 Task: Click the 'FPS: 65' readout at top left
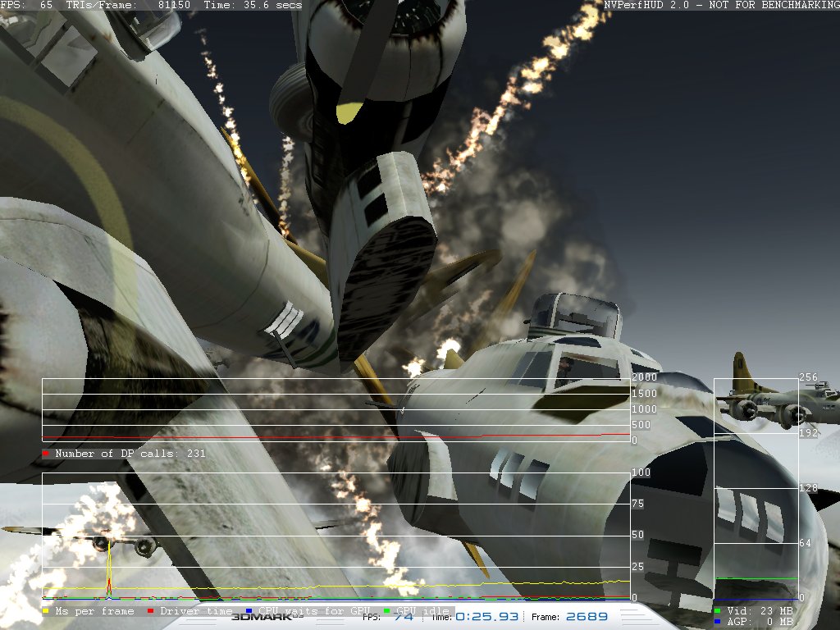26,6
